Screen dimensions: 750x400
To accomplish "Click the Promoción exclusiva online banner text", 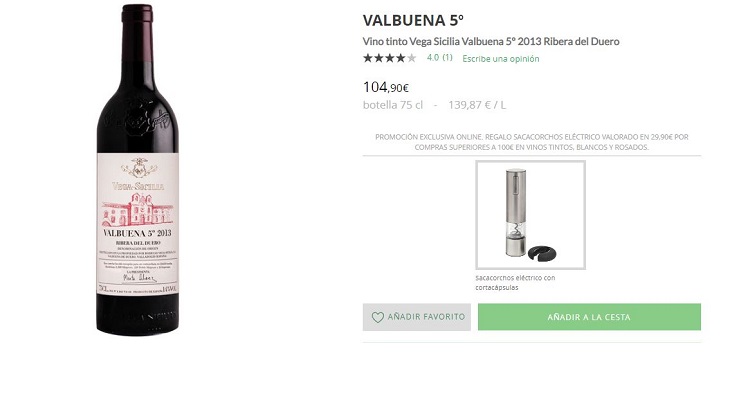I will pyautogui.click(x=532, y=141).
